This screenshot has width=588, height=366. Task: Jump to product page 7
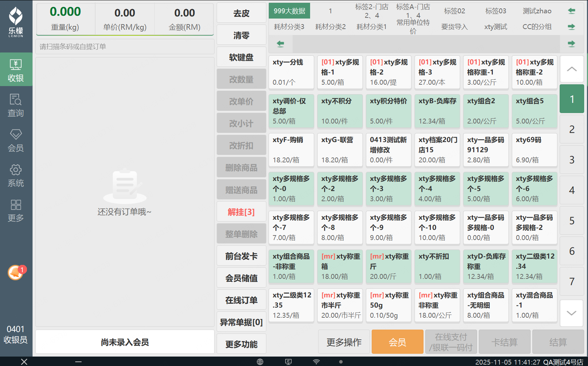pos(572,281)
